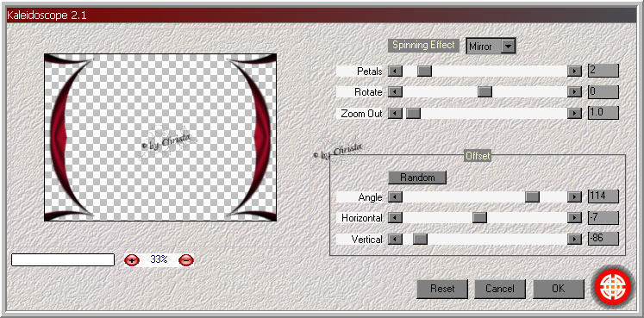Click the Rotate slider right arrow
The width and height of the screenshot is (644, 318).
point(574,92)
